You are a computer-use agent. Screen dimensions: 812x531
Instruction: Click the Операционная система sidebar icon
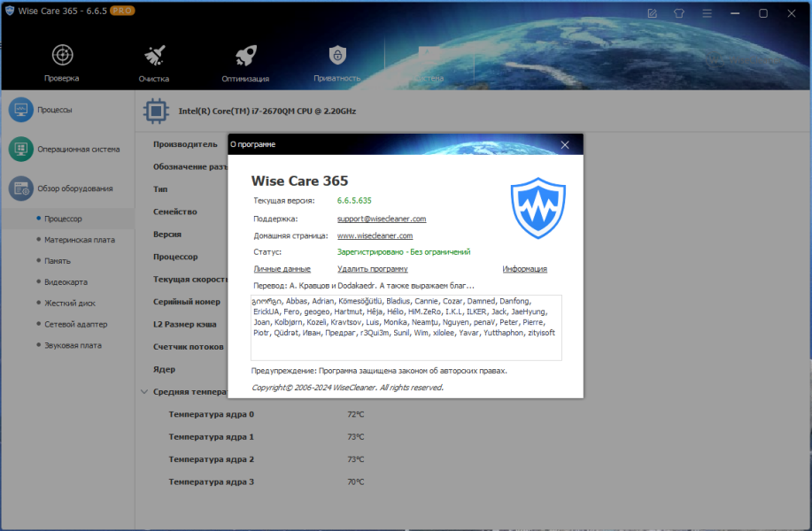20,149
